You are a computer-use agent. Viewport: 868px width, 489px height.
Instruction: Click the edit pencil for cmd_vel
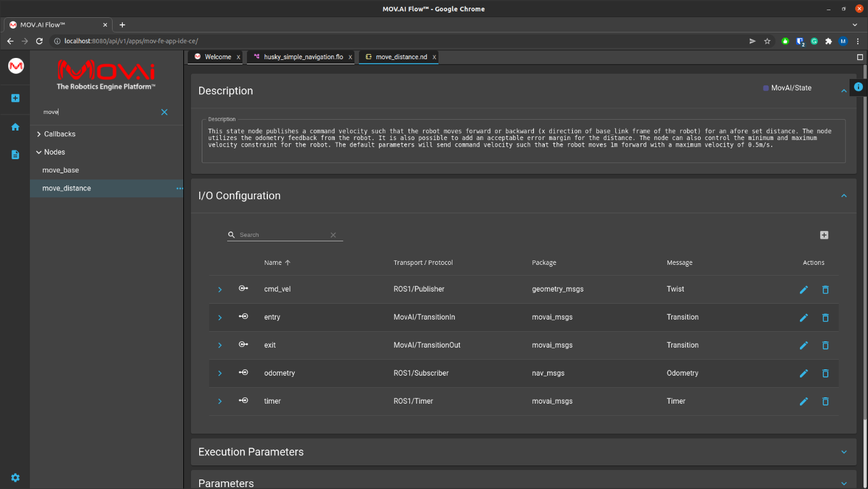(x=804, y=290)
